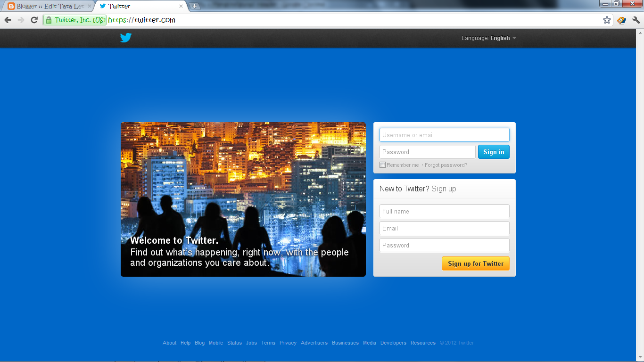Click the sign-up Password field
Image resolution: width=644 pixels, height=362 pixels.
tap(445, 245)
